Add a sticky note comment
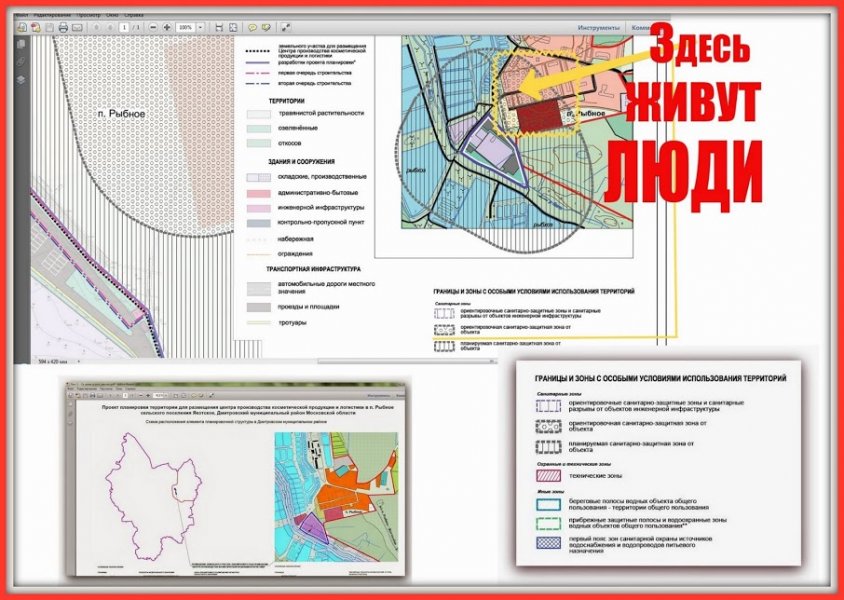 (x=252, y=28)
